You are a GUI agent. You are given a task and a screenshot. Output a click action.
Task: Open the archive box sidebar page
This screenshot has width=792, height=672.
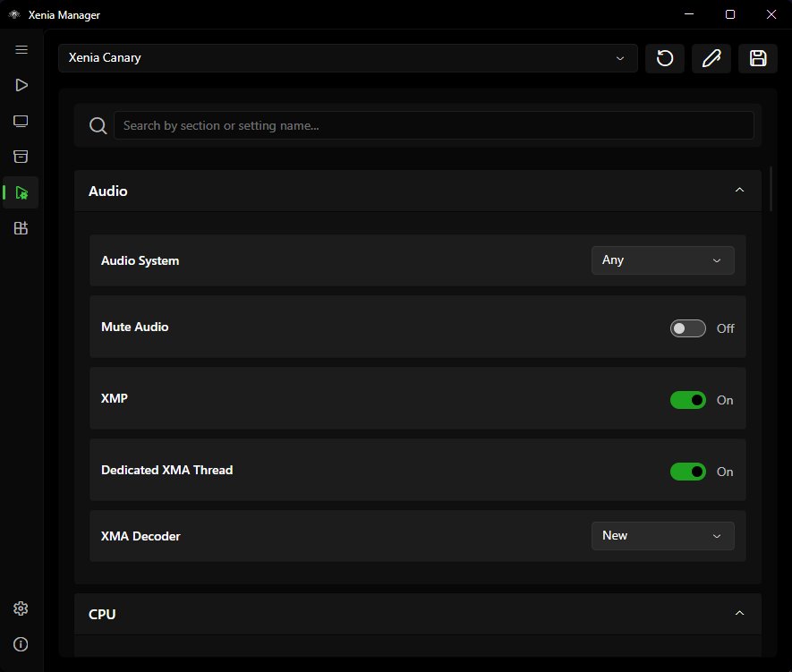pos(21,157)
